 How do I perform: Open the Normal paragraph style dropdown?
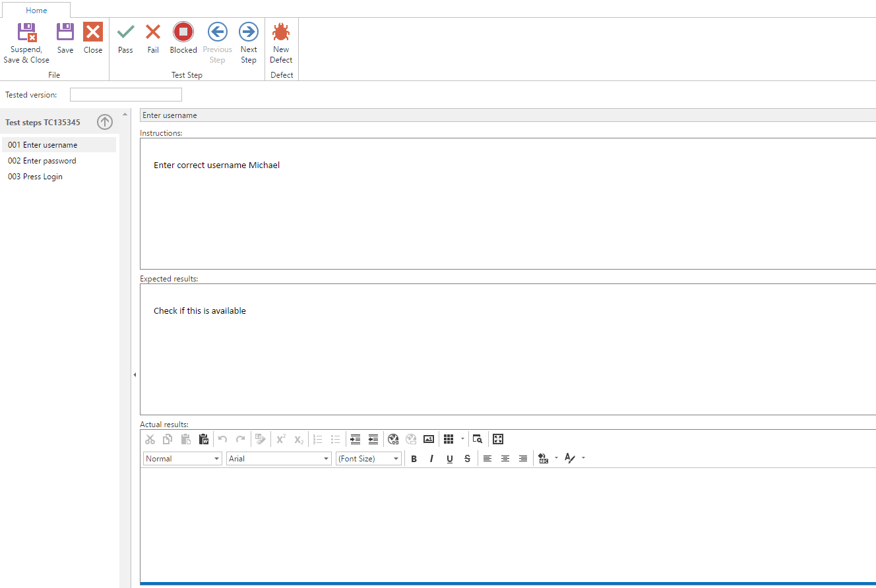tap(182, 459)
